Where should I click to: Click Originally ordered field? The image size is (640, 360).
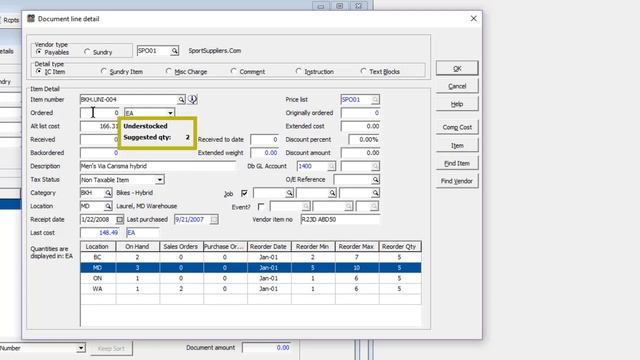click(x=360, y=113)
